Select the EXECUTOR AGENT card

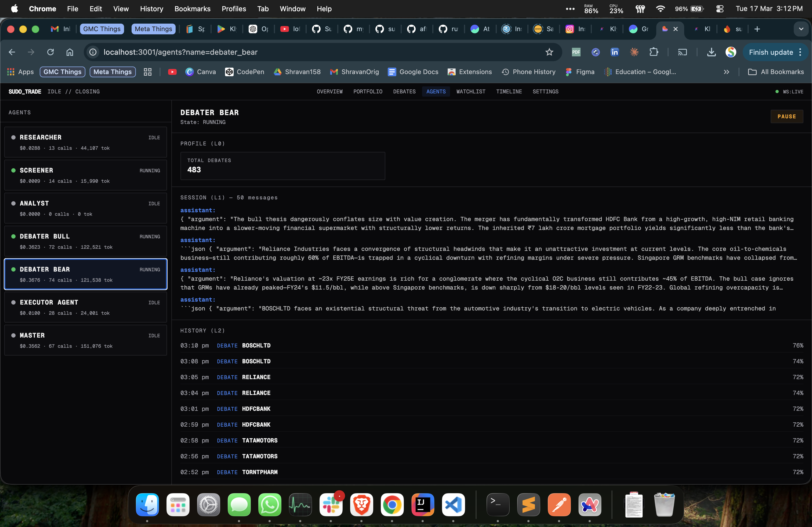tap(86, 307)
